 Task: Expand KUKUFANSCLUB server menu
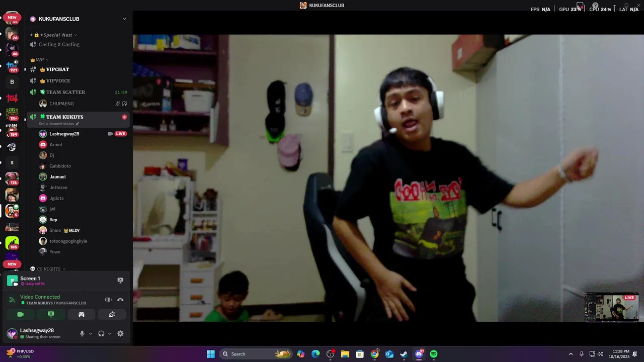[124, 19]
